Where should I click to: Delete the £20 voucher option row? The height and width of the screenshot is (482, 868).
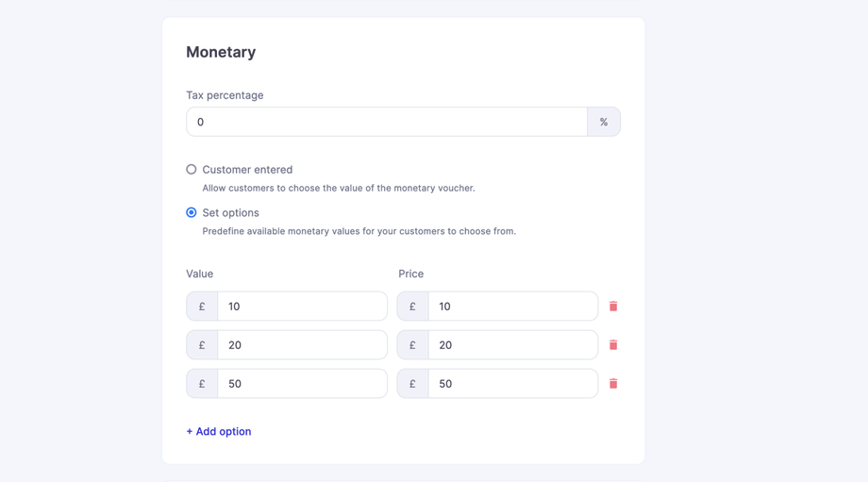pos(613,345)
